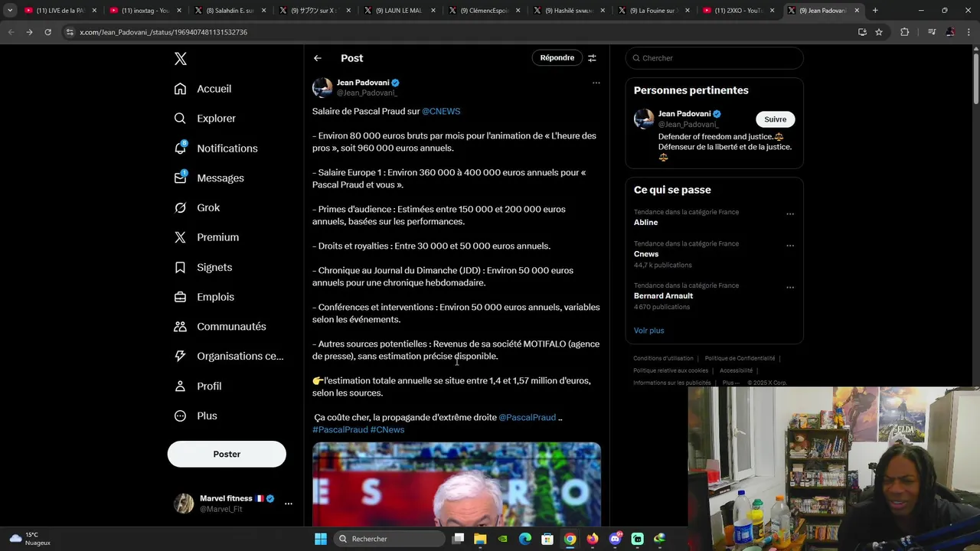Bookmark this page with the star
This screenshot has height=551, width=980.
(x=879, y=32)
